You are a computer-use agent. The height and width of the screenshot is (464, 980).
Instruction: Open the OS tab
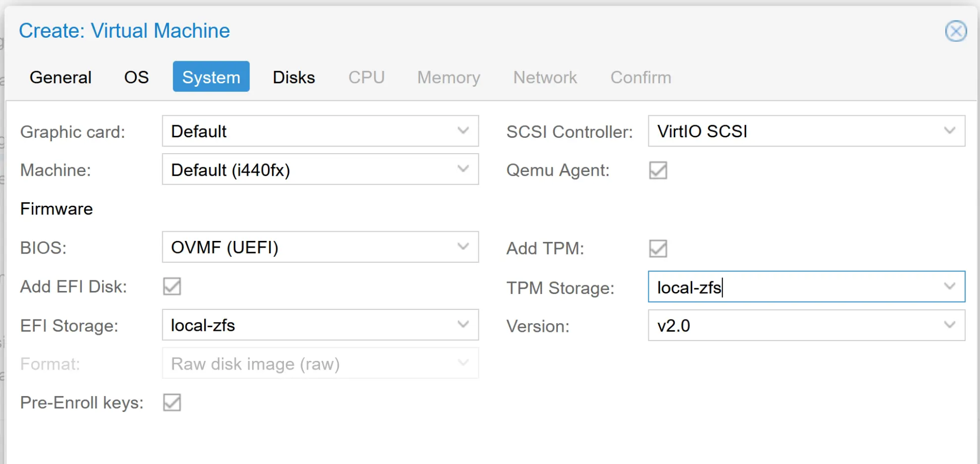tap(136, 77)
